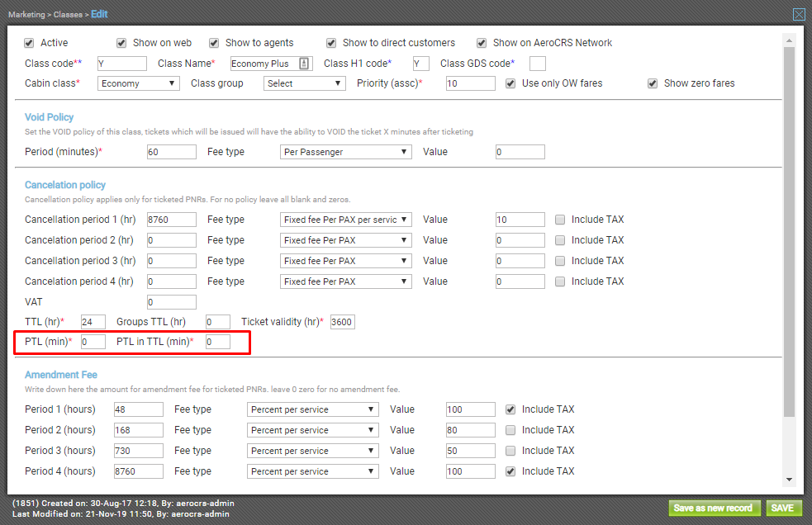Check Include TAX for Amendment Period 2

tap(510, 430)
